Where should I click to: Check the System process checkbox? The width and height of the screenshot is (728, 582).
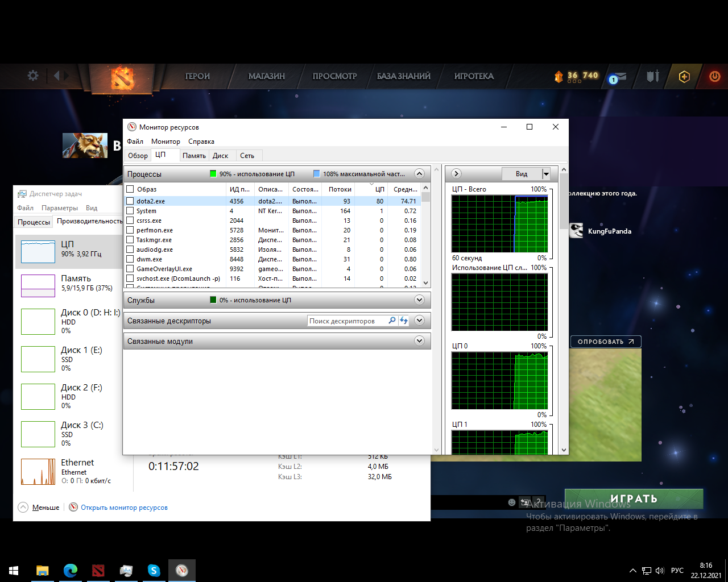pos(130,211)
